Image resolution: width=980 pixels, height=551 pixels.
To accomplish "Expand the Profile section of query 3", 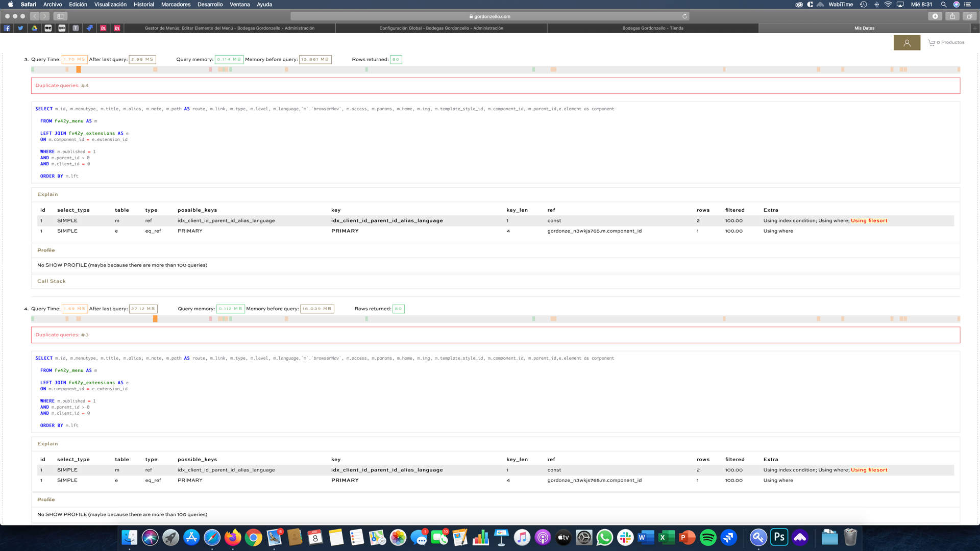I will 46,251.
